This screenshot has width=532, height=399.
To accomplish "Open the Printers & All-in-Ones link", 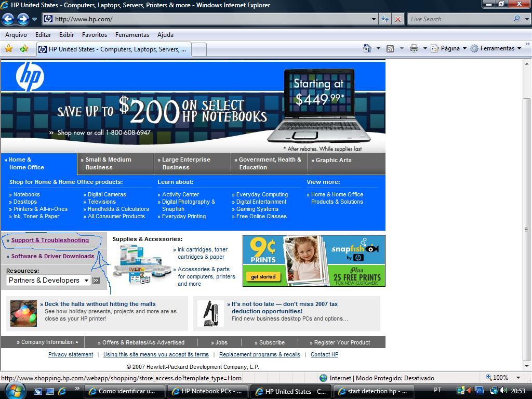I will click(x=41, y=209).
